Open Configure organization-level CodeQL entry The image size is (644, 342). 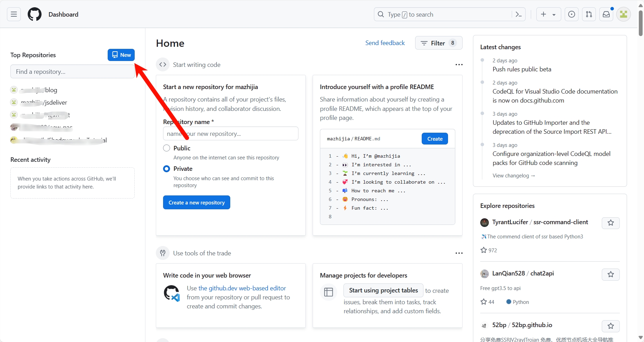tap(552, 158)
